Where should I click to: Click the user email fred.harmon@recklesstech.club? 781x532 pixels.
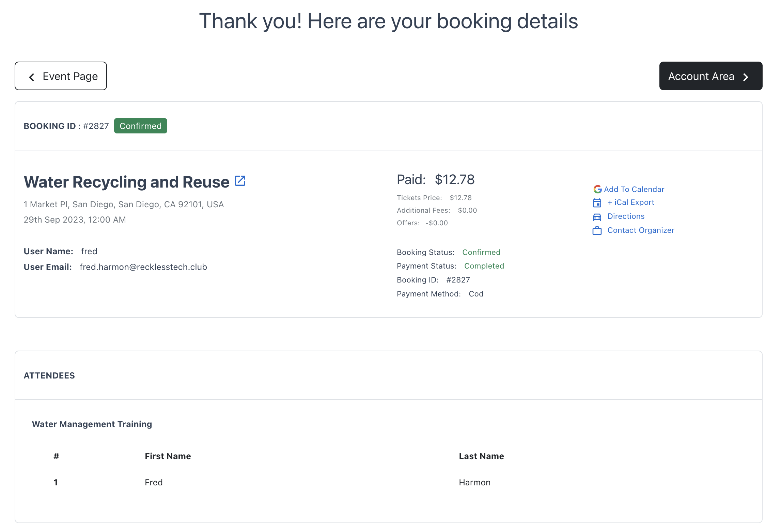click(143, 267)
